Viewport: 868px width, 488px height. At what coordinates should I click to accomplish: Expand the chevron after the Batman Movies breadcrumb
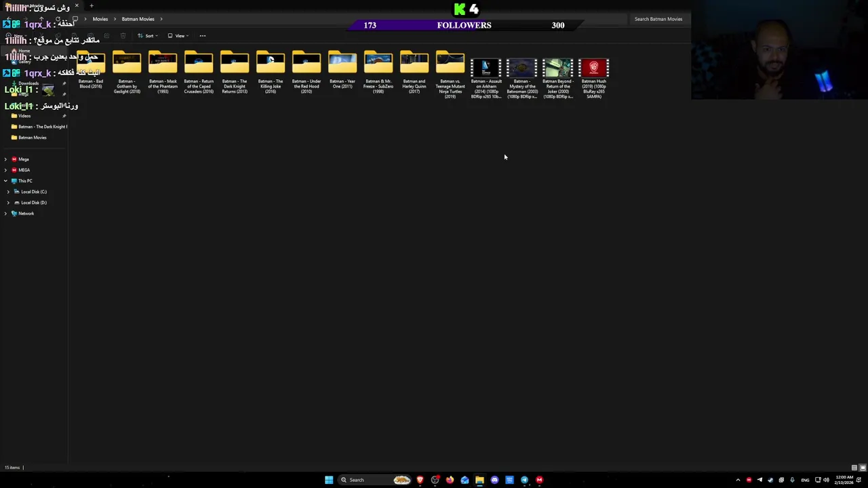pyautogui.click(x=161, y=19)
